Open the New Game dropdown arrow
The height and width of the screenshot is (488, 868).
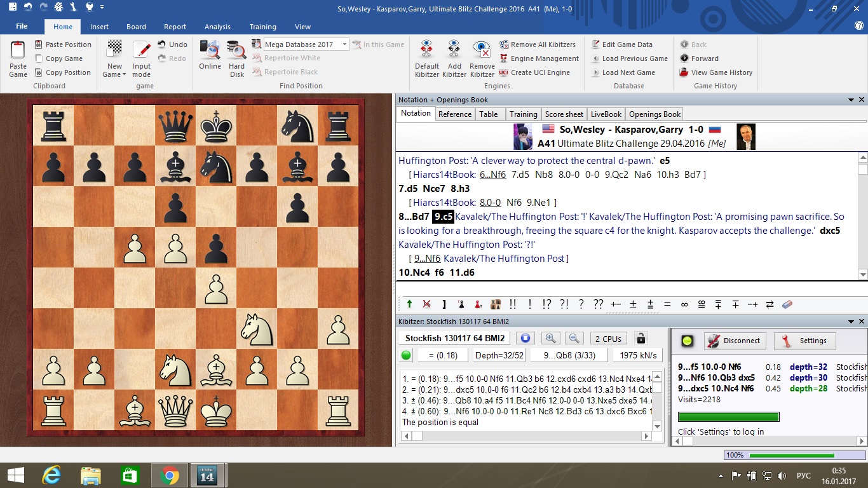125,75
